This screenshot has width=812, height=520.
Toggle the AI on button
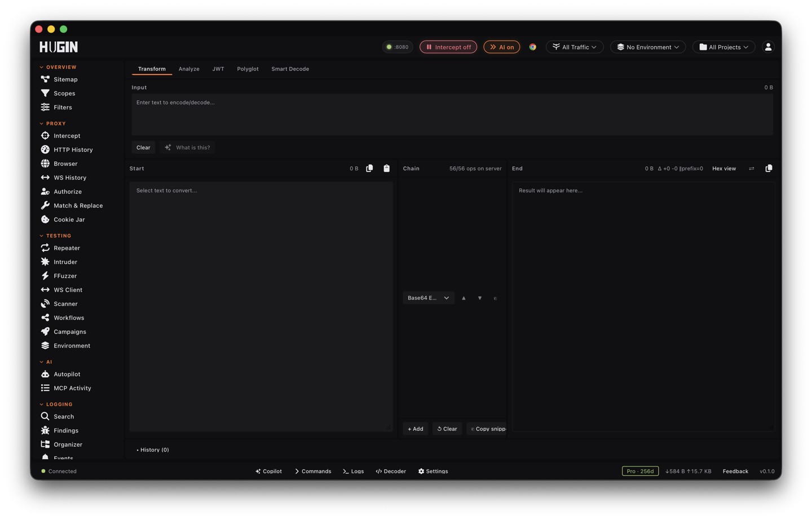(x=502, y=47)
